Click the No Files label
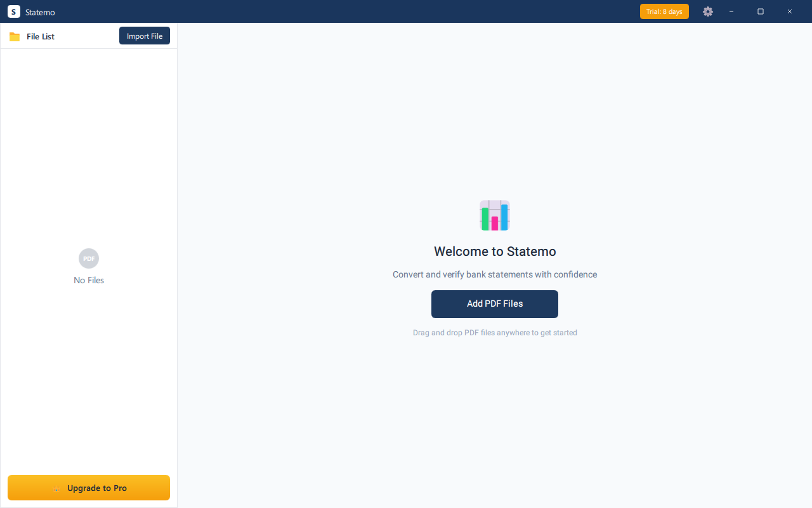The height and width of the screenshot is (508, 812). pos(89,280)
